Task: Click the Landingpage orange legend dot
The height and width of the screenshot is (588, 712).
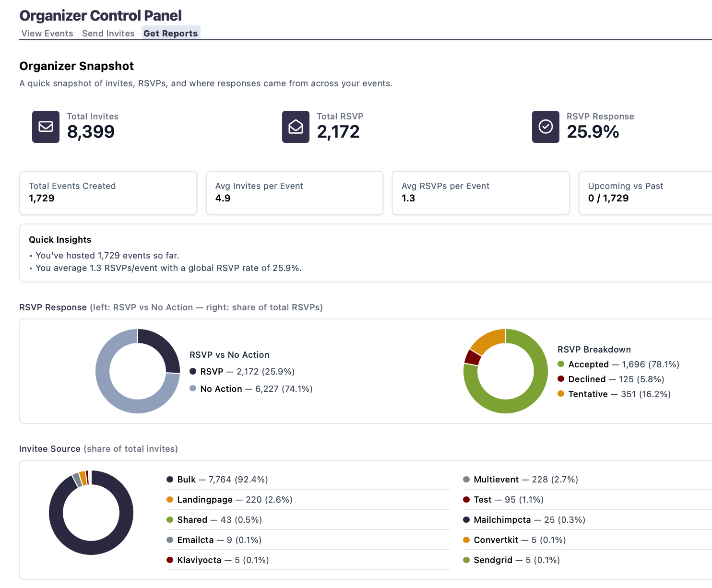Action: [x=170, y=499]
